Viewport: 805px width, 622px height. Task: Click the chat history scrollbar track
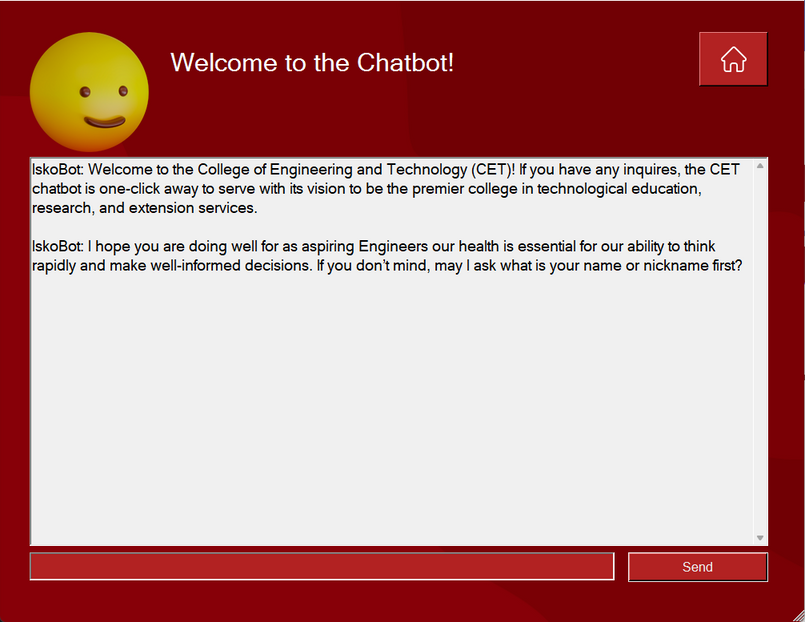click(760, 350)
